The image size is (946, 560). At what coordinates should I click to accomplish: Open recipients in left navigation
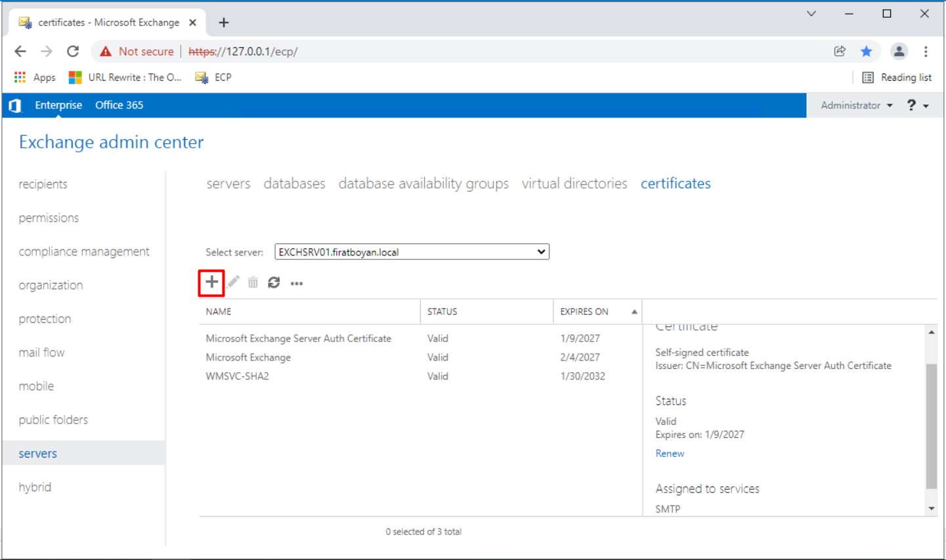click(43, 184)
